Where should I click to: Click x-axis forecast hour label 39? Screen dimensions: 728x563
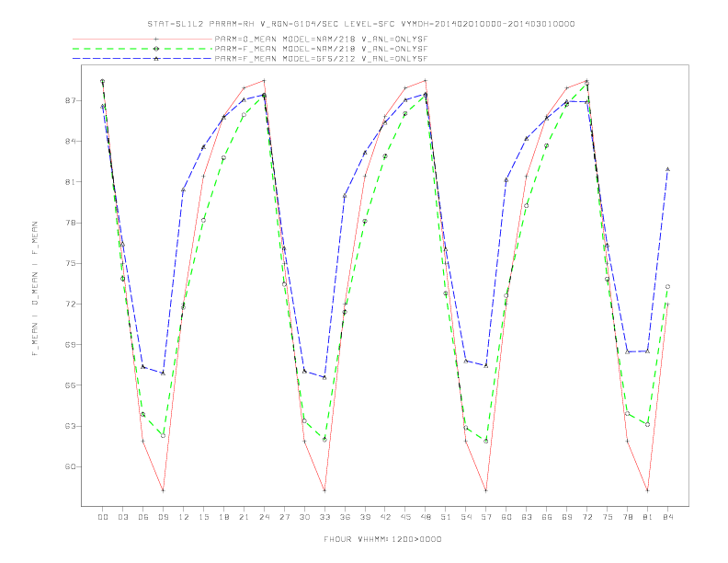click(365, 517)
